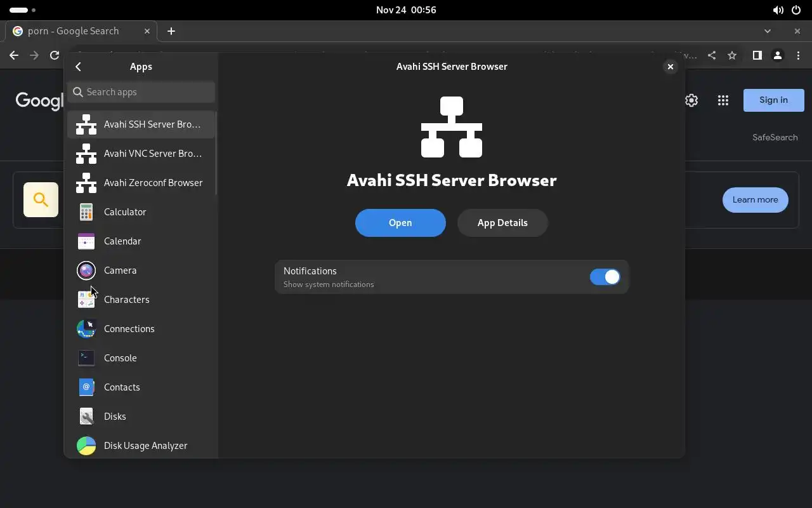Click the Connections app icon

pos(86,329)
